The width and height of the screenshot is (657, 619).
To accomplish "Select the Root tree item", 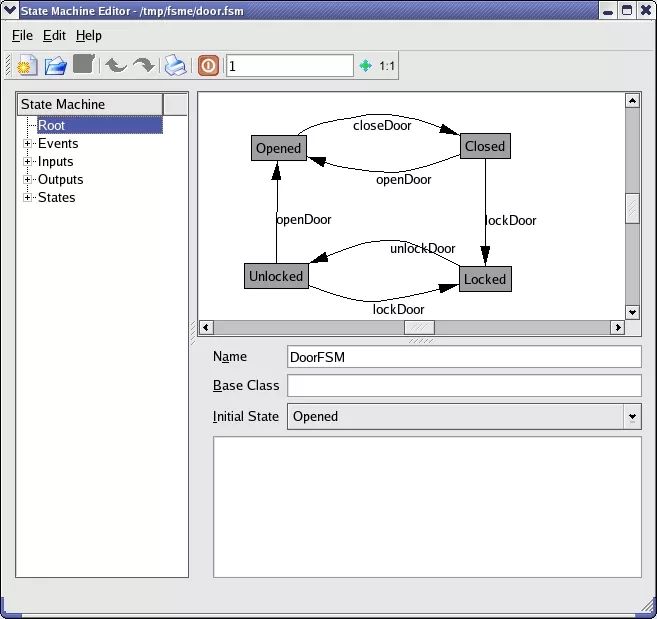I will click(52, 126).
